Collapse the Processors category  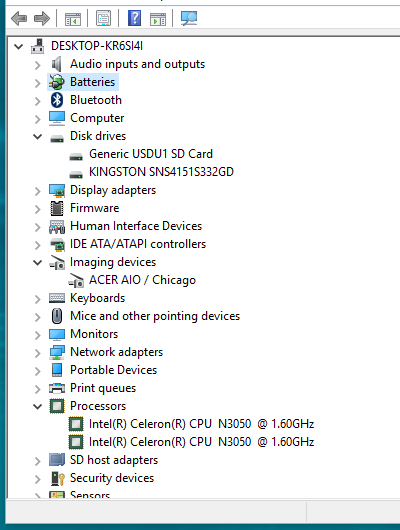38,406
